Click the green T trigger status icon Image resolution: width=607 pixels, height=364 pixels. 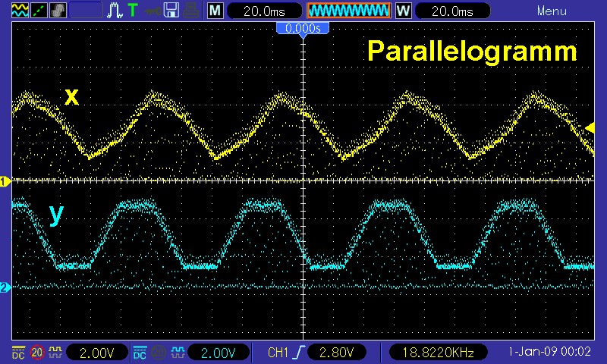tap(133, 11)
